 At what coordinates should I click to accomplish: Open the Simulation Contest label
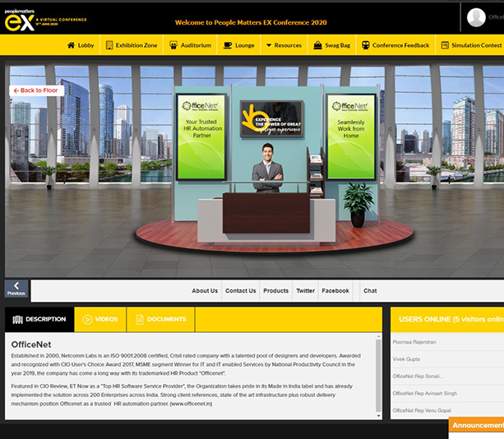click(x=476, y=45)
